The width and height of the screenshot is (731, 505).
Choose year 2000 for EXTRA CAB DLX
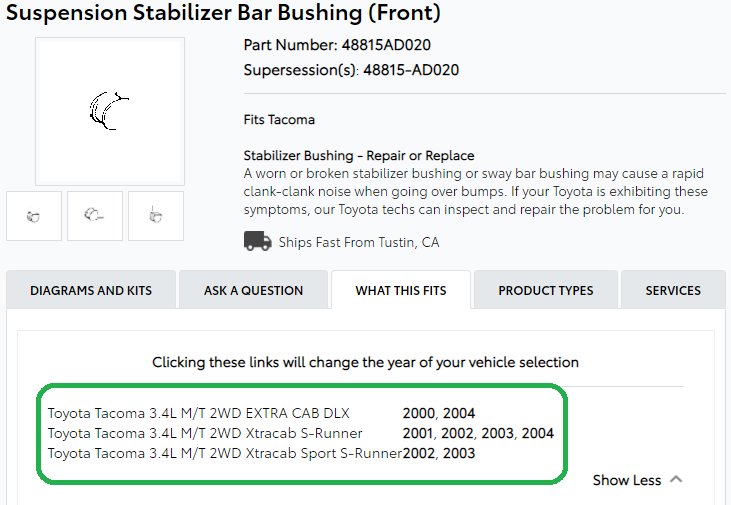418,413
